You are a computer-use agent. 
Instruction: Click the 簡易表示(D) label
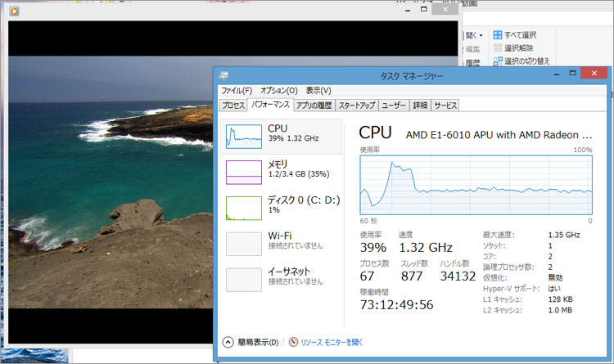tap(258, 343)
